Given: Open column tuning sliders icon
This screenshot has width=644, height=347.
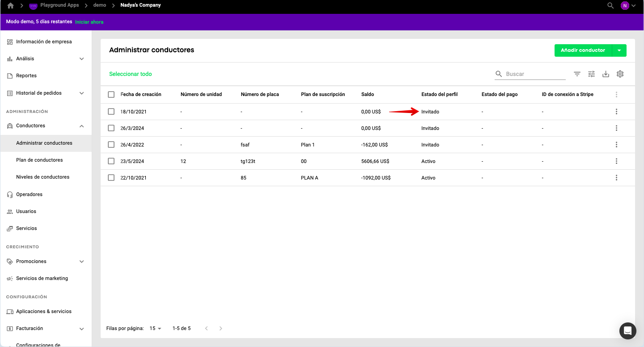Looking at the screenshot, I should coord(592,74).
